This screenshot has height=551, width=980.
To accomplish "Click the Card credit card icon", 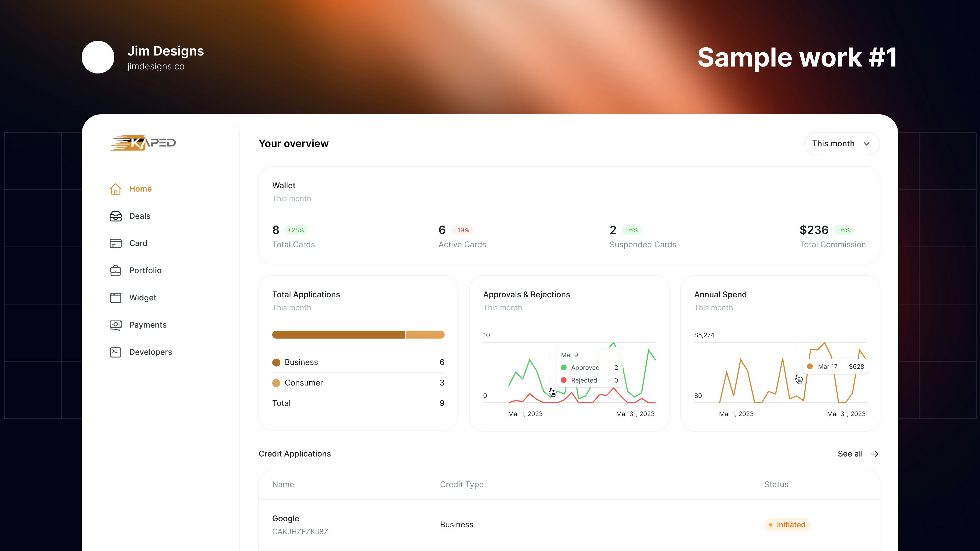I will (116, 243).
